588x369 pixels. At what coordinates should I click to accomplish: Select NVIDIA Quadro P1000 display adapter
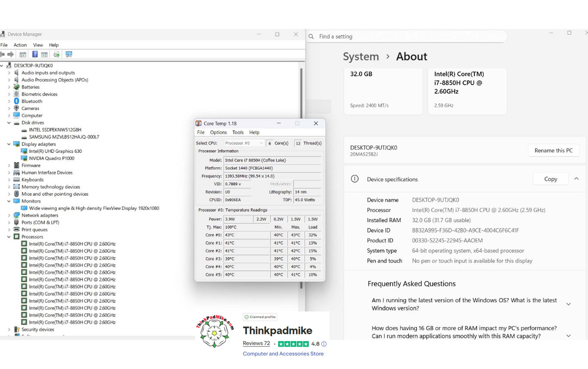[51, 158]
